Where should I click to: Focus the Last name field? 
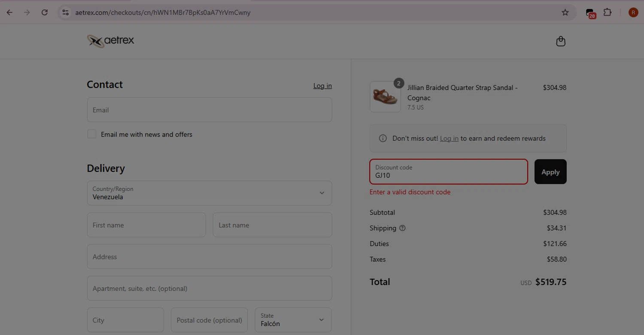click(x=272, y=225)
